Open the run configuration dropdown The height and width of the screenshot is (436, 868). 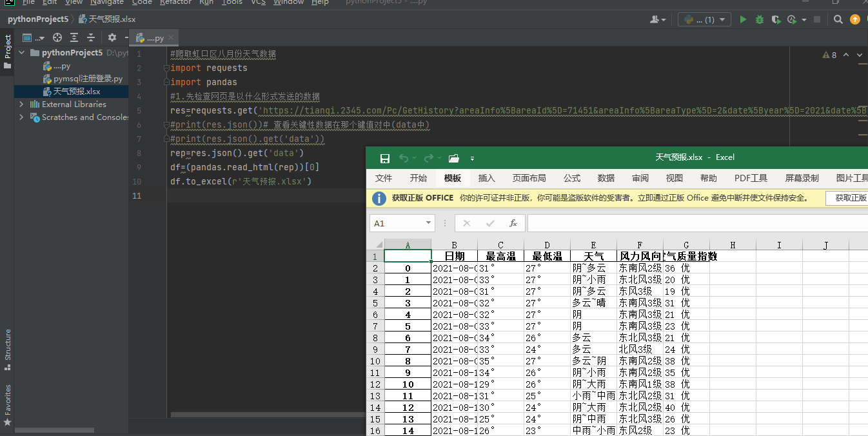pos(704,20)
